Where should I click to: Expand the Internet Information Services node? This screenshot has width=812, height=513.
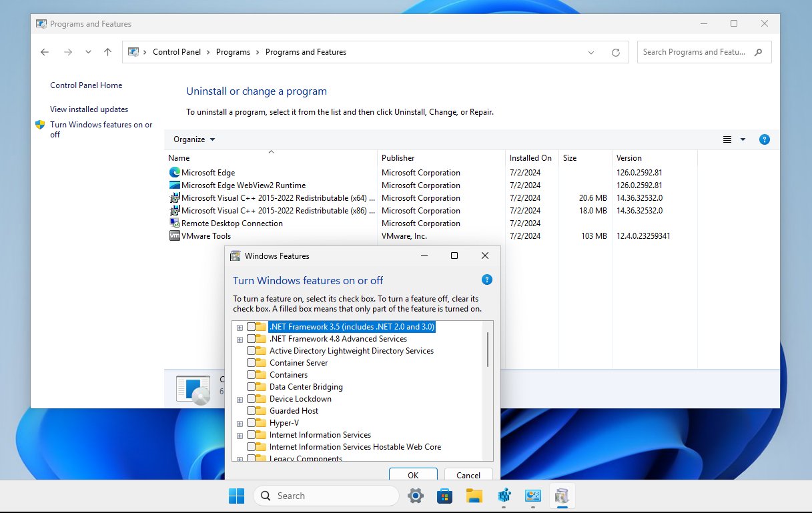pos(240,436)
